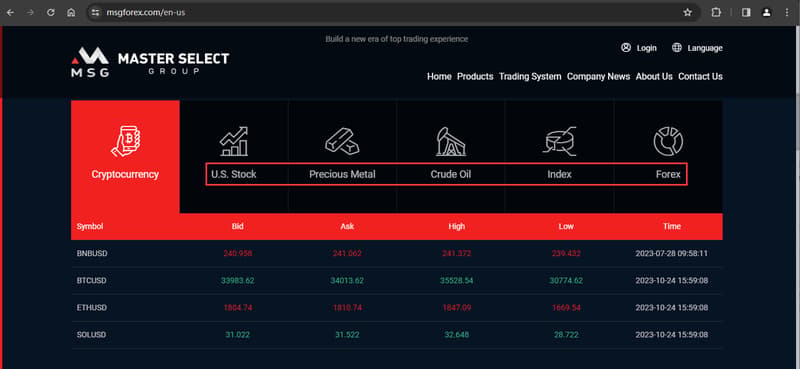Open the Company News page
This screenshot has width=800, height=369.
click(598, 77)
